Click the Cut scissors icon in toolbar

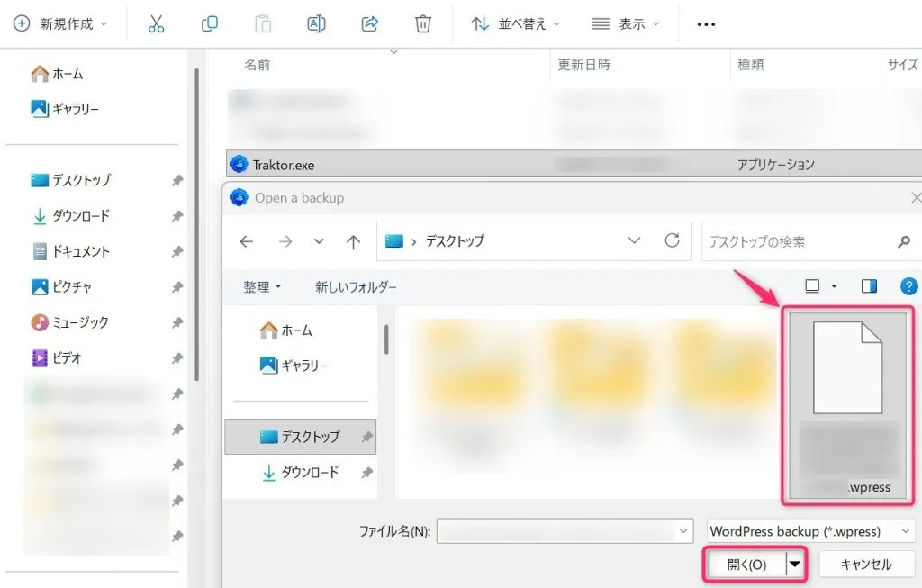click(157, 24)
